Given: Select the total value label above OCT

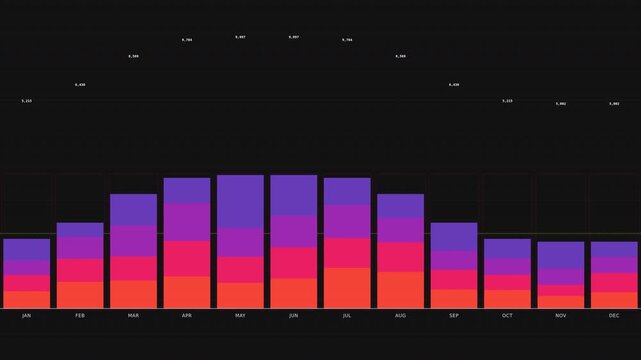Looking at the screenshot, I should click(x=507, y=101).
